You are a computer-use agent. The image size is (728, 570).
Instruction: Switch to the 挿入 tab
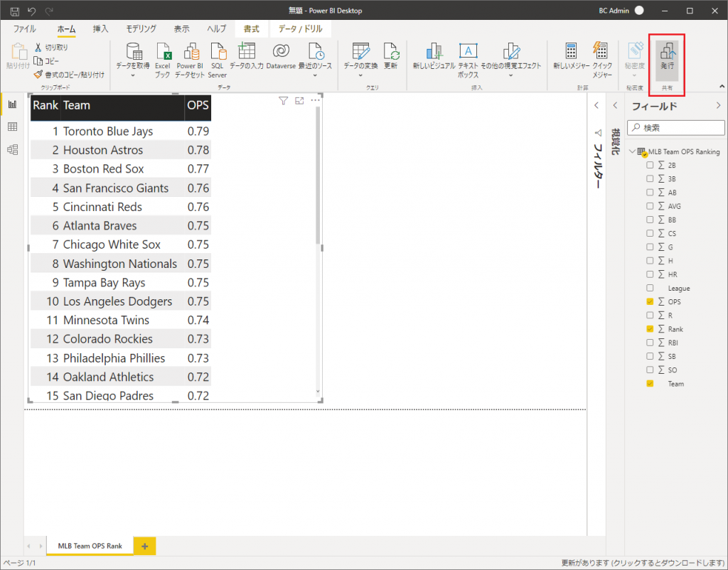click(100, 28)
